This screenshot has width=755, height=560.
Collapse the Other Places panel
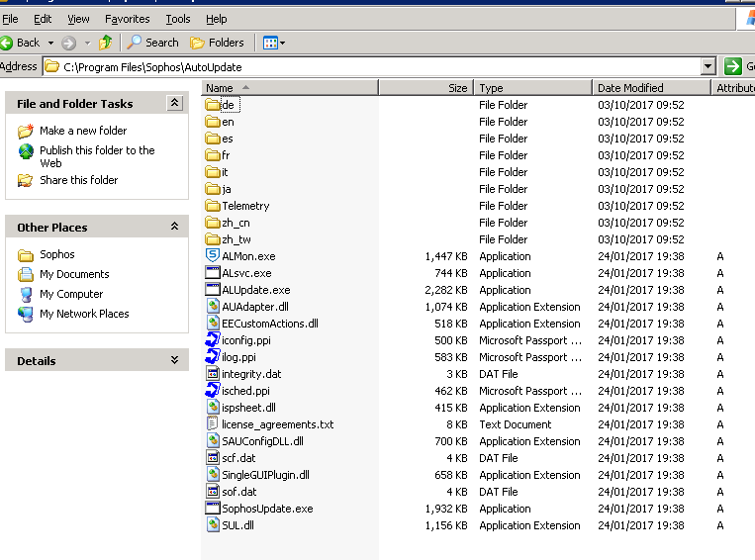point(174,227)
